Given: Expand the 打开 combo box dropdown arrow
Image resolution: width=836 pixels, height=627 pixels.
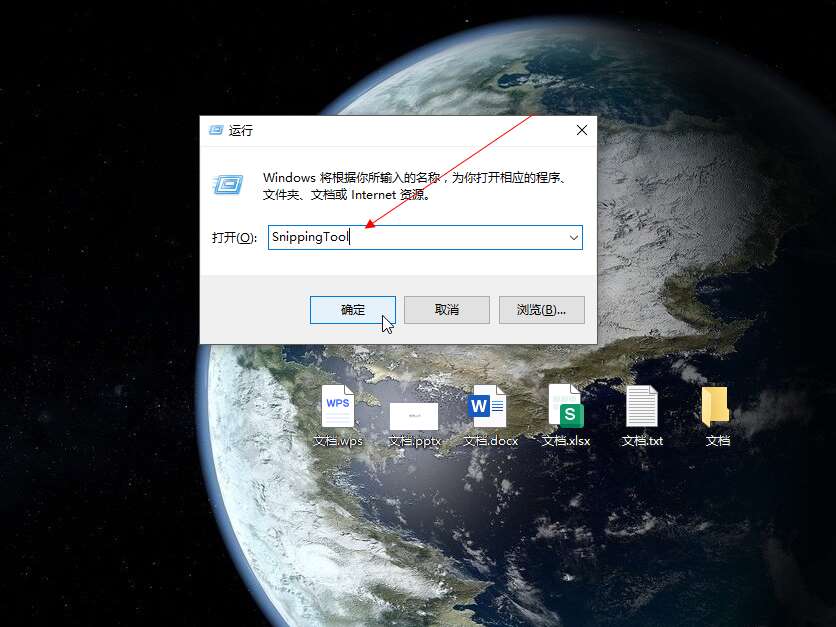Looking at the screenshot, I should click(574, 237).
